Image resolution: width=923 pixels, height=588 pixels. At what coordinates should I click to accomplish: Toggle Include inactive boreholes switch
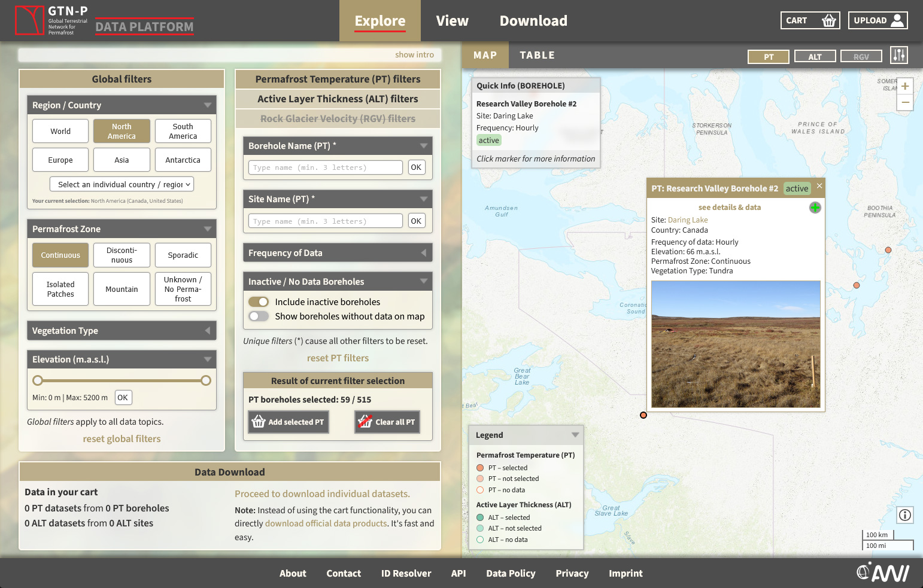pos(259,302)
